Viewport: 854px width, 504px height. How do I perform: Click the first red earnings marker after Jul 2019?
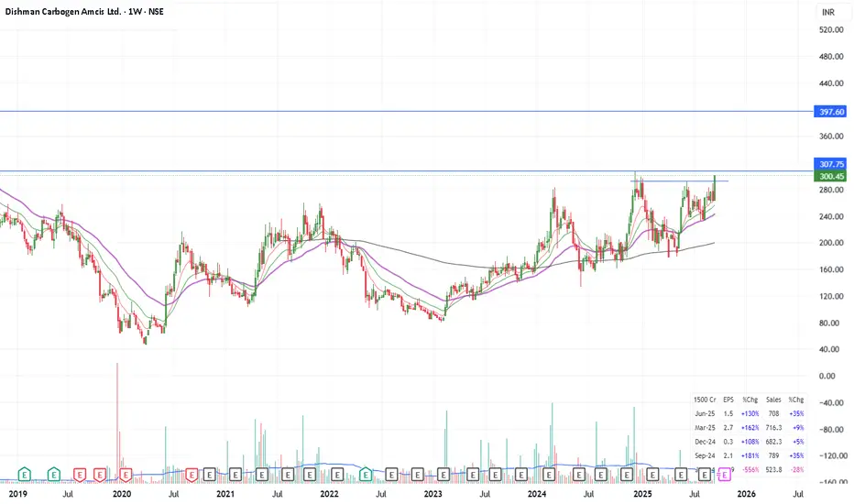[80, 475]
